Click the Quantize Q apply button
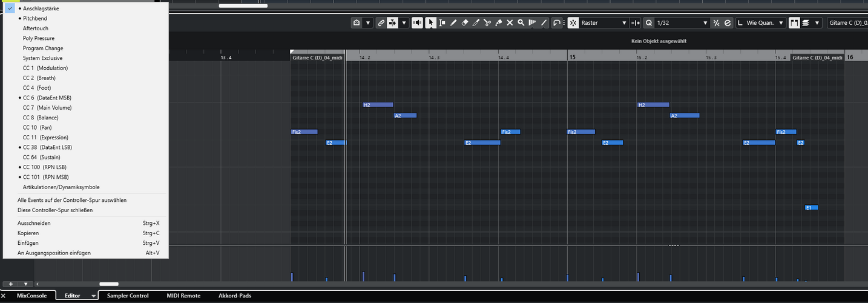The image size is (868, 303). [x=649, y=22]
